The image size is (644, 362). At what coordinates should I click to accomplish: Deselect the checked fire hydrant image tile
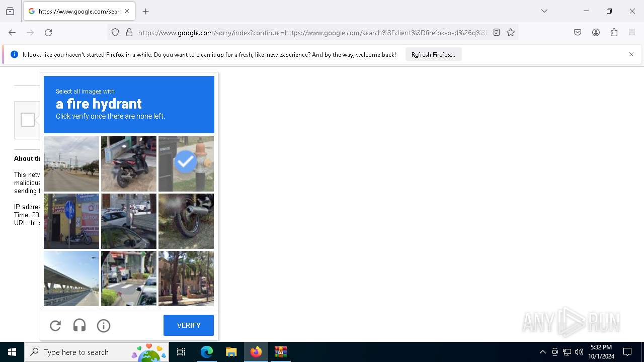186,164
